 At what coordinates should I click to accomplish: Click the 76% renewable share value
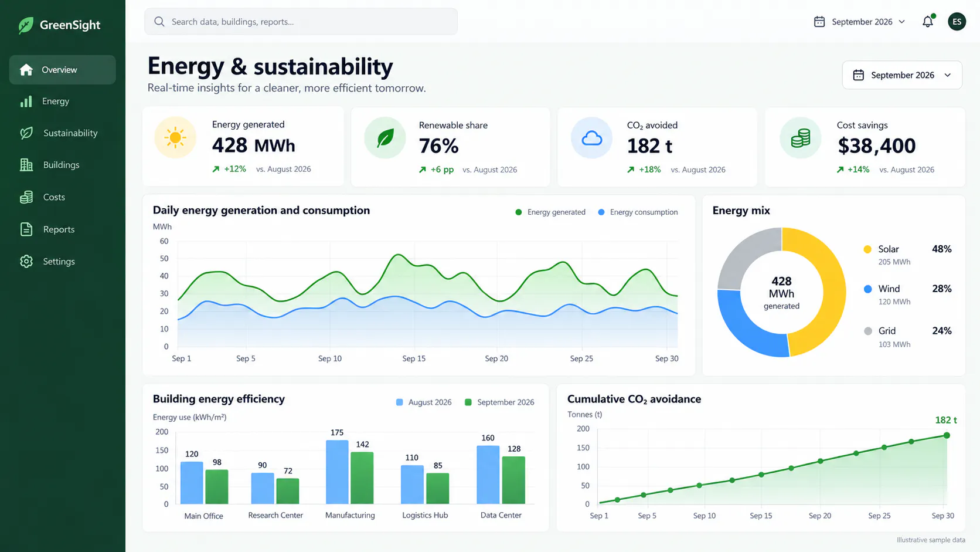[x=438, y=146]
